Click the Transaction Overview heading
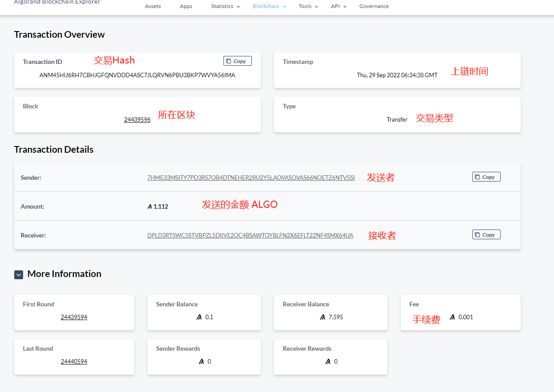The image size is (554, 392). (x=60, y=35)
